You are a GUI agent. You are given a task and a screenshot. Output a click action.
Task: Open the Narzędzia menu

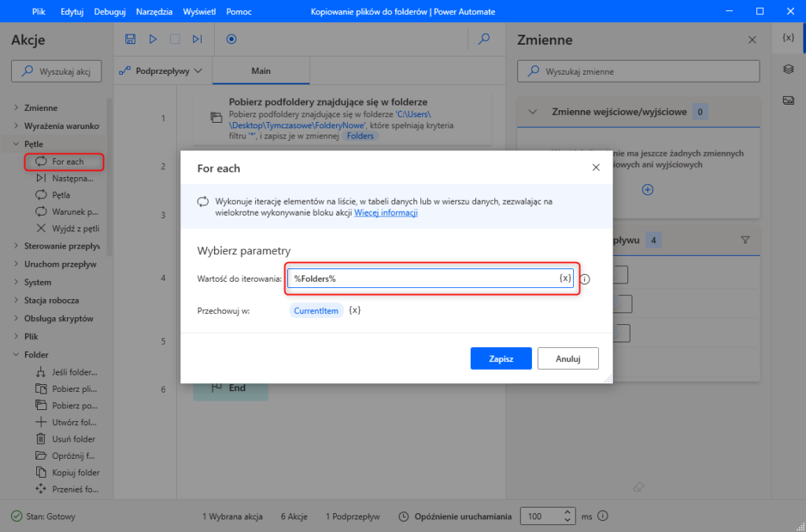153,12
